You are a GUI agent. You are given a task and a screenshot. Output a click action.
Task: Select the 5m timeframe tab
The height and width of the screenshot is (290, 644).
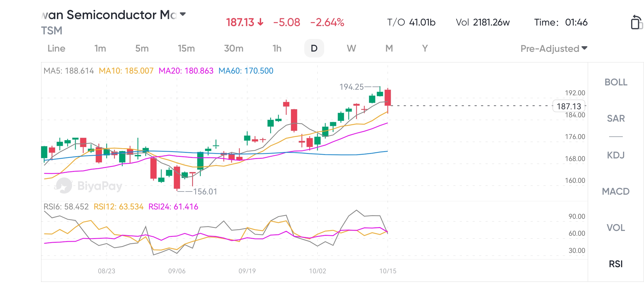(x=142, y=48)
